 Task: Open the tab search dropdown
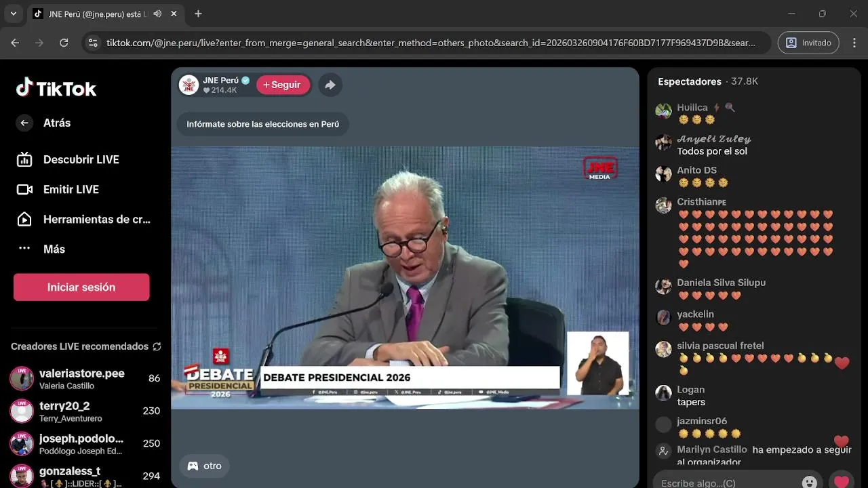tap(13, 14)
